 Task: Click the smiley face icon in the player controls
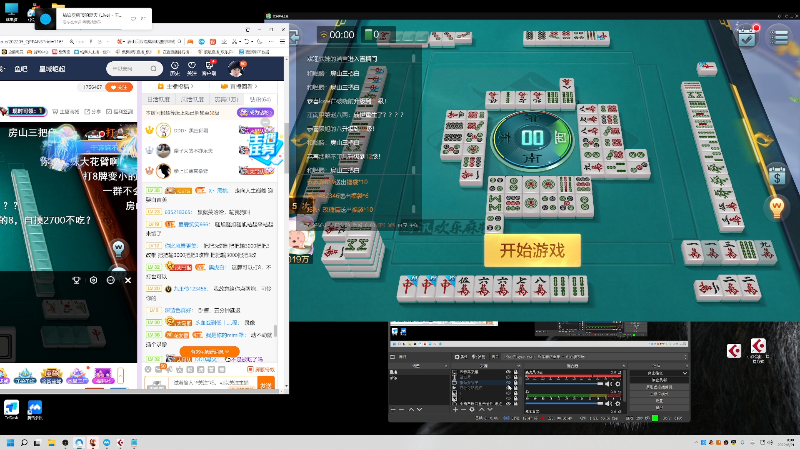pyautogui.click(x=111, y=280)
